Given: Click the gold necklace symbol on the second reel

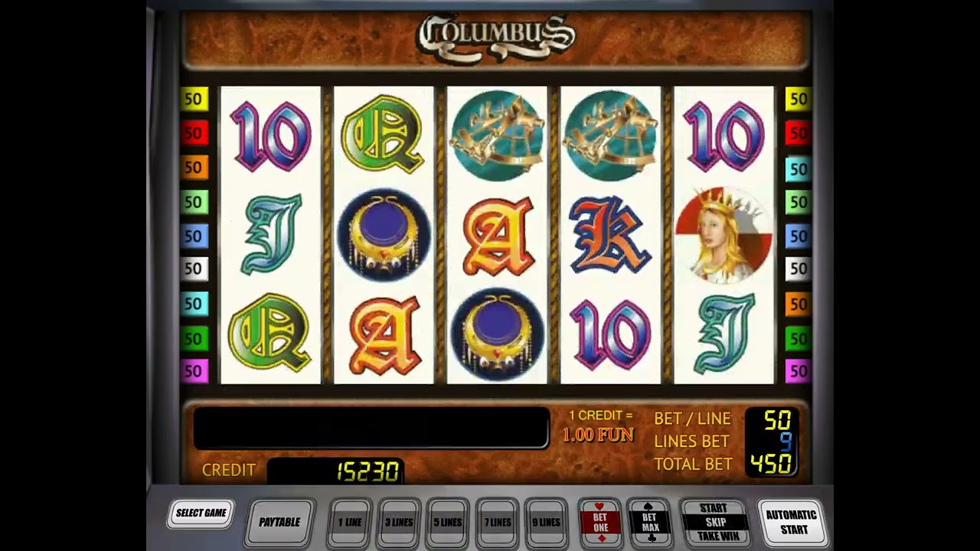Looking at the screenshot, I should point(384,234).
